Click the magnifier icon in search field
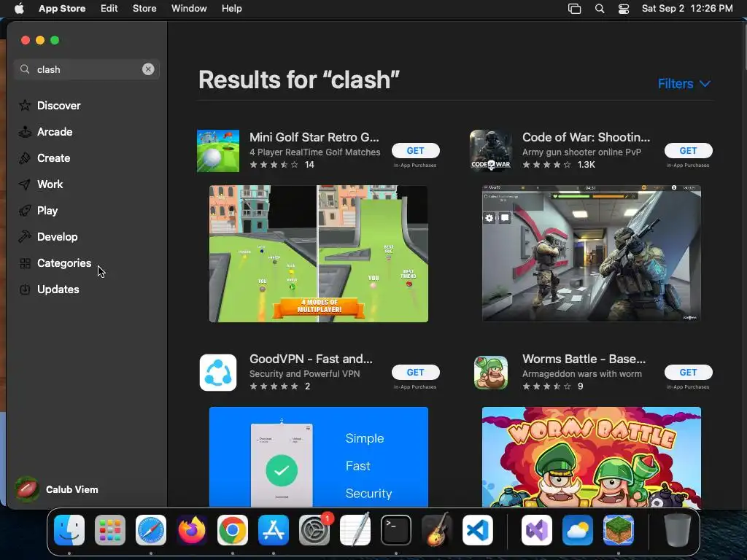The image size is (747, 560). [25, 69]
